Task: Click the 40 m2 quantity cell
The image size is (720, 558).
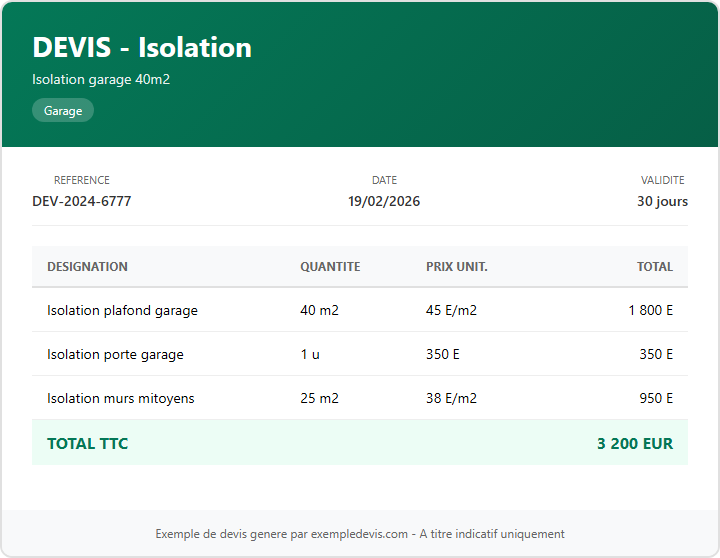Action: pyautogui.click(x=319, y=310)
